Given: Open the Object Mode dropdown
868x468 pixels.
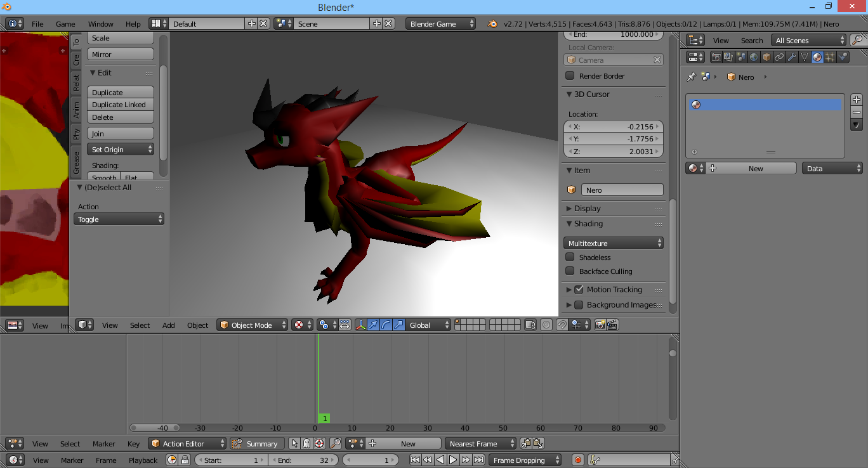Looking at the screenshot, I should 252,325.
